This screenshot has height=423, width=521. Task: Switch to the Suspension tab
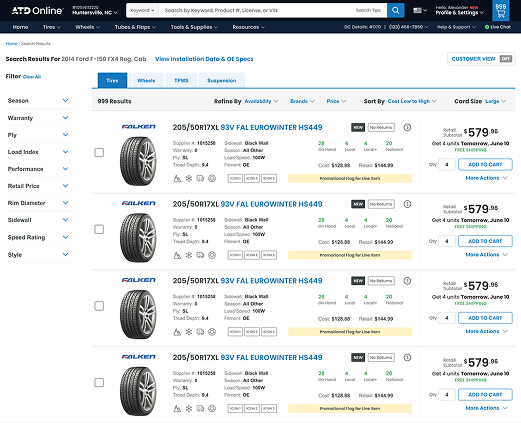point(221,80)
